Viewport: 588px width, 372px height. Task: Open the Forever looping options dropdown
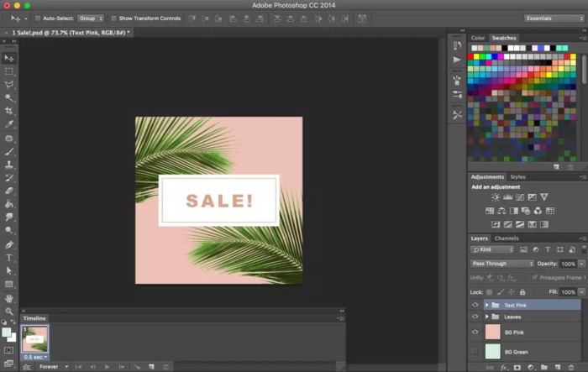pyautogui.click(x=53, y=367)
